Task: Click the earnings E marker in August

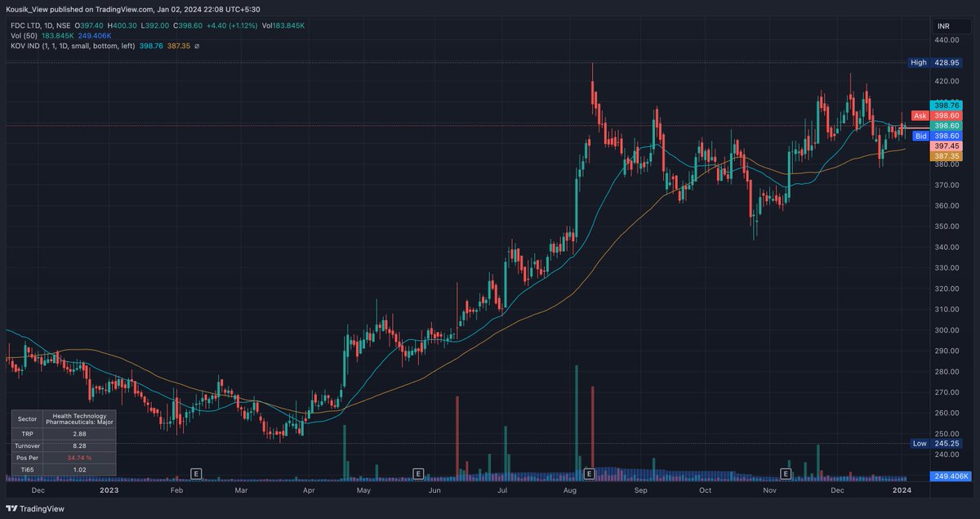Action: [589, 473]
